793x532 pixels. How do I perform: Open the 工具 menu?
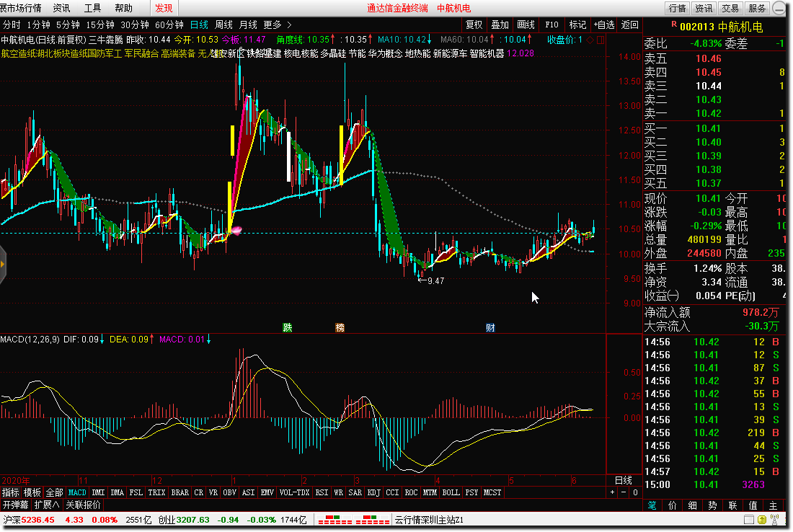click(x=92, y=8)
